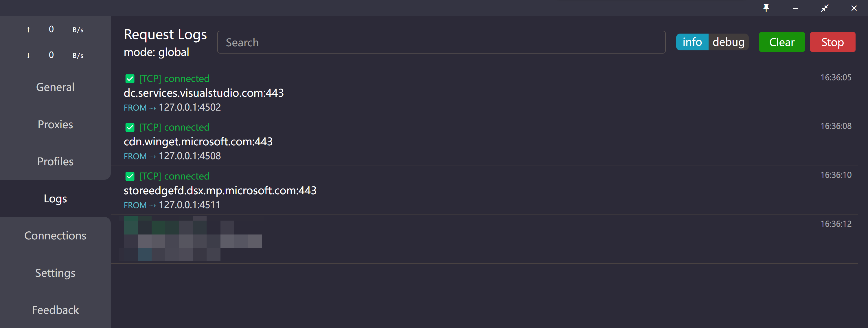Click green check icon for cdn.winget.microsoft.com entry
Screen dimensions: 868x328
tap(130, 127)
